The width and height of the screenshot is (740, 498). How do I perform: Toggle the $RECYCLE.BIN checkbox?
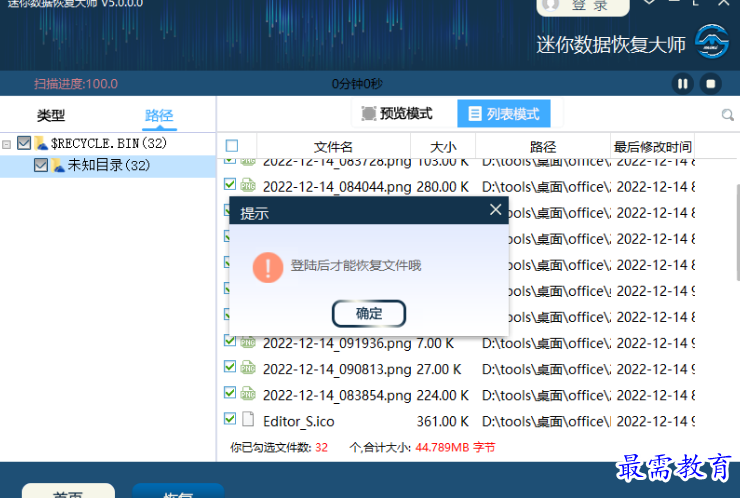[24, 143]
